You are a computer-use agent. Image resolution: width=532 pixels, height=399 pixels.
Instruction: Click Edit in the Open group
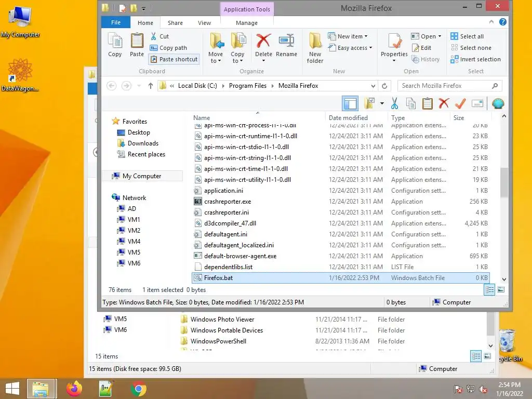421,48
